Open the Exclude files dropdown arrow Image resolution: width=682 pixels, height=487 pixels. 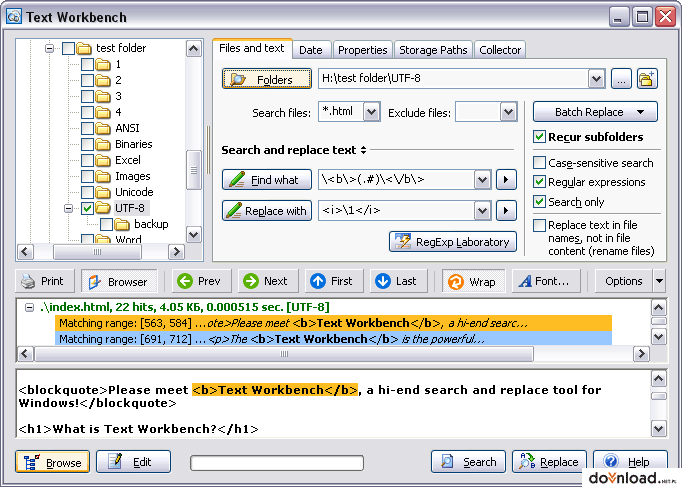pyautogui.click(x=508, y=112)
